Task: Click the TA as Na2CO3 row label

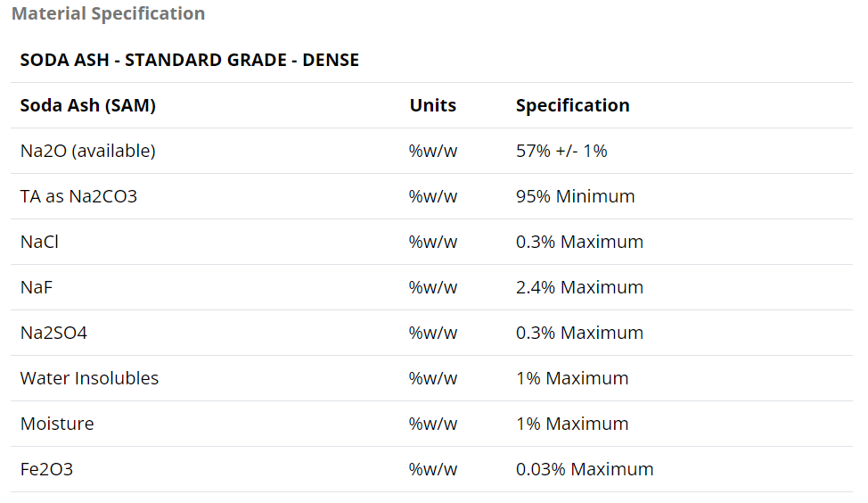Action: pos(78,196)
